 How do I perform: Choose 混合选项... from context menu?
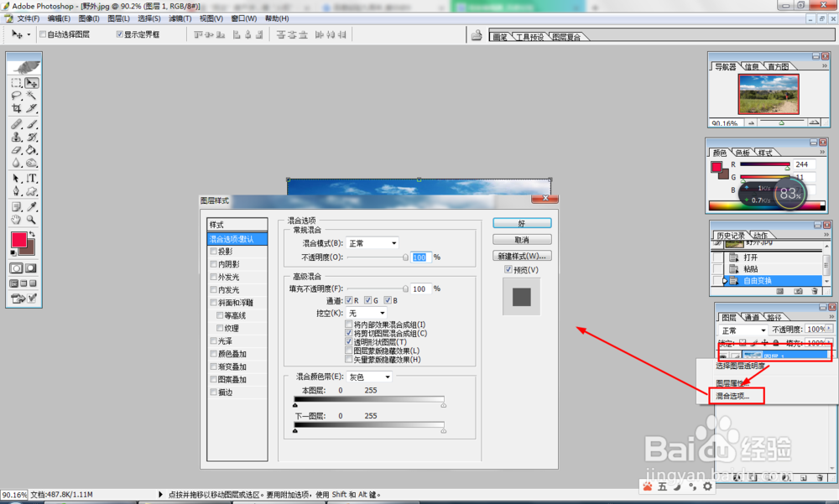[732, 396]
